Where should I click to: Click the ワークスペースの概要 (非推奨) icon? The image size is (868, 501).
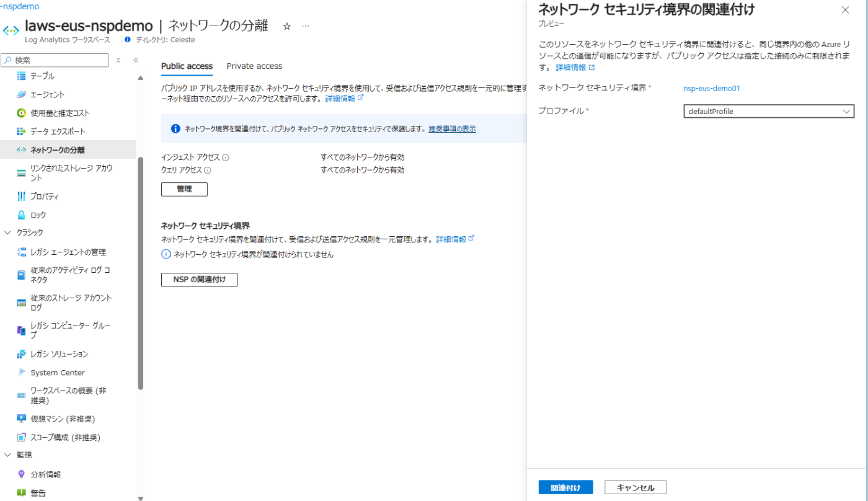[x=21, y=396]
